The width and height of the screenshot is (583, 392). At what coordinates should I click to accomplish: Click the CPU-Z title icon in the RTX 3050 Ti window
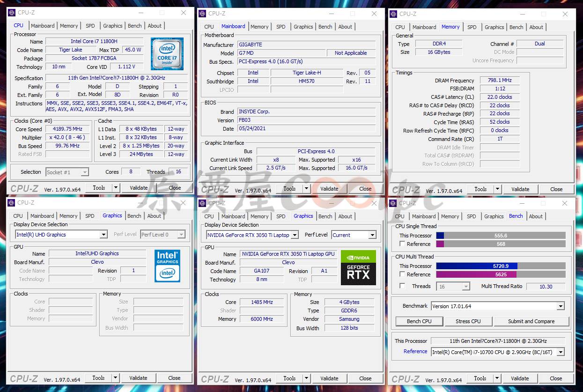pos(202,203)
